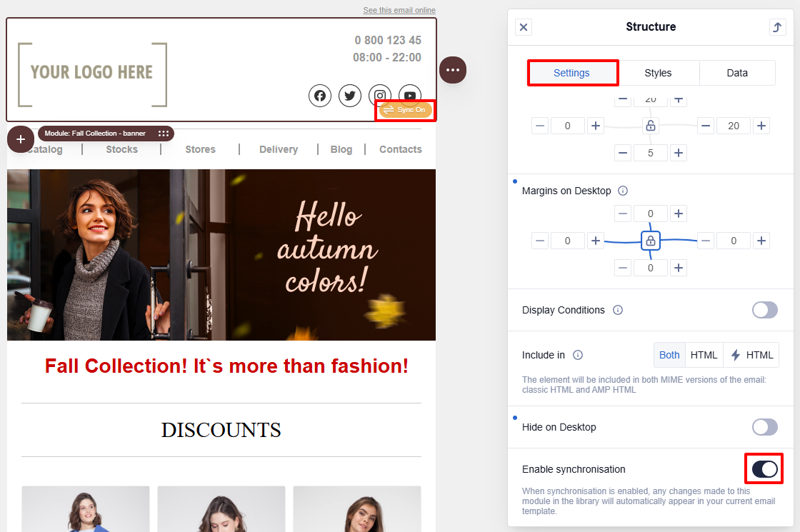This screenshot has width=800, height=532.
Task: Click the Twitter social icon
Action: coord(350,96)
